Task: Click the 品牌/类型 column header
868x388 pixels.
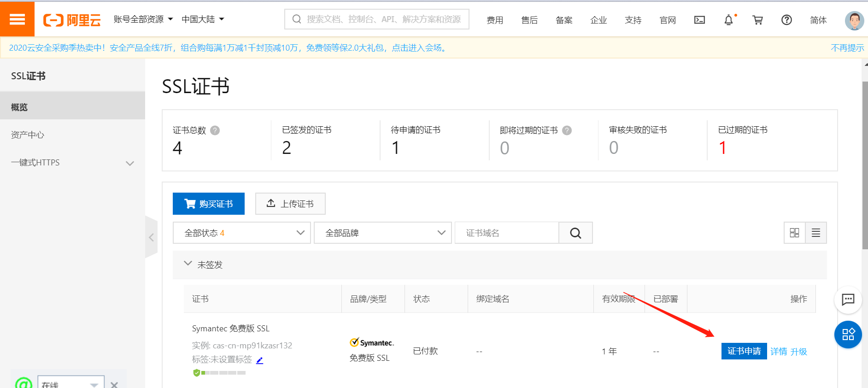Action: pyautogui.click(x=368, y=299)
